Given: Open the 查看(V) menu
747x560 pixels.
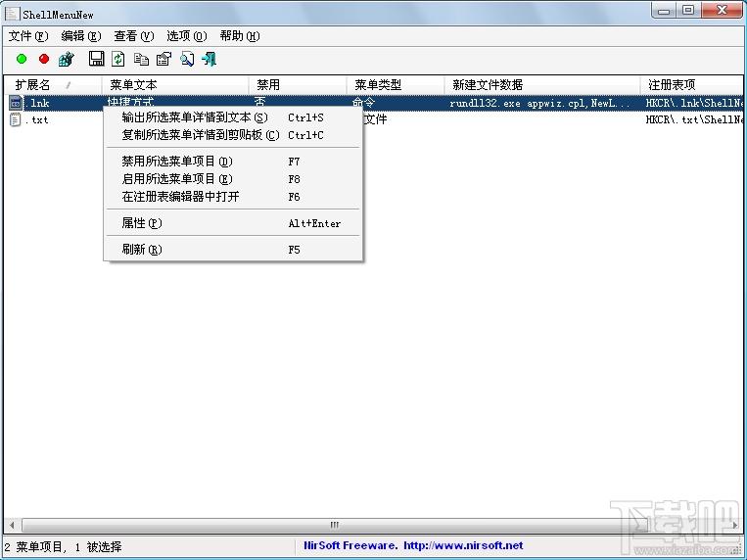Looking at the screenshot, I should (x=134, y=36).
